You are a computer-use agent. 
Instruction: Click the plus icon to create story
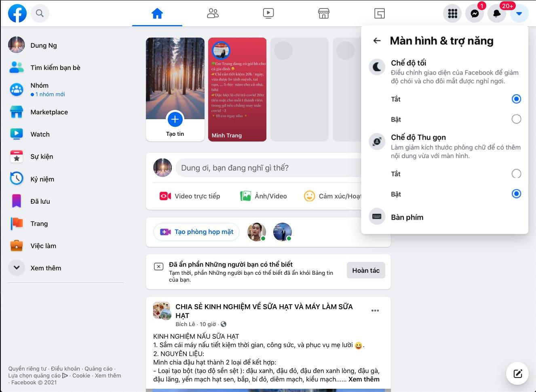[175, 119]
